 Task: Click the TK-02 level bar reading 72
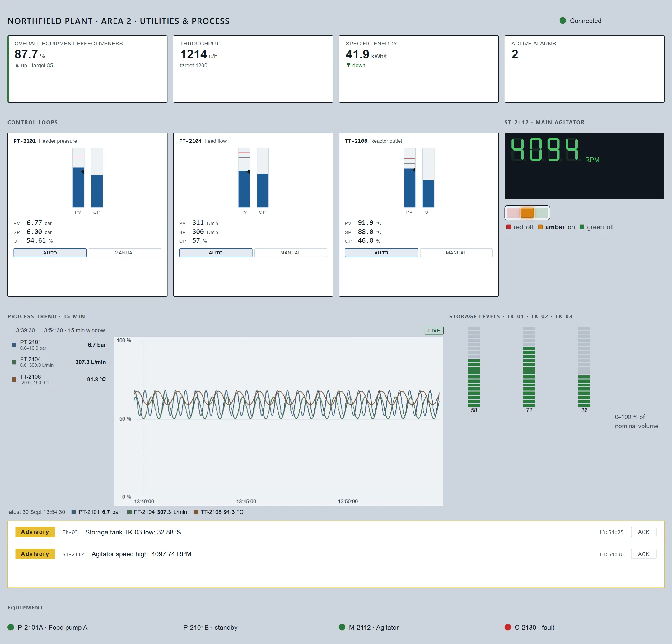point(529,366)
